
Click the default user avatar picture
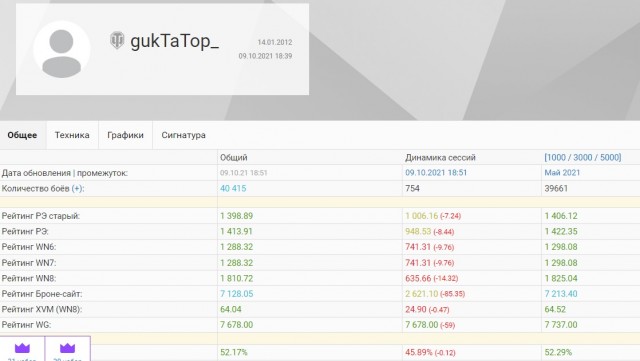coord(62,50)
